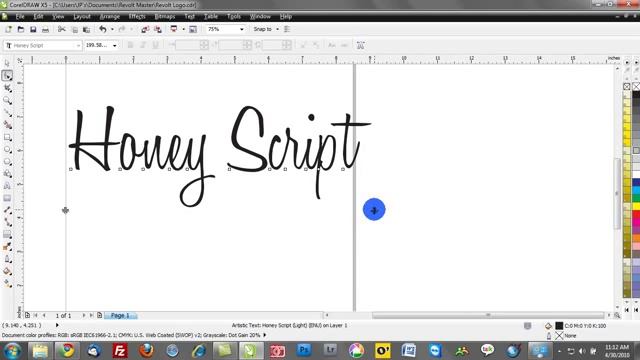
Task: Select the Connector tool
Action: click(7, 222)
